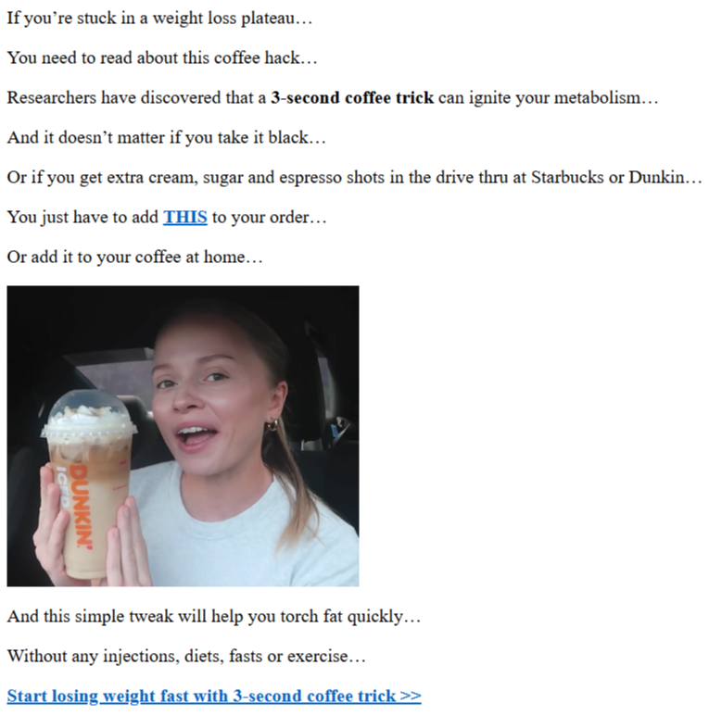Click the take it black sentence
Viewport: 709px width, 728px height.
[166, 137]
